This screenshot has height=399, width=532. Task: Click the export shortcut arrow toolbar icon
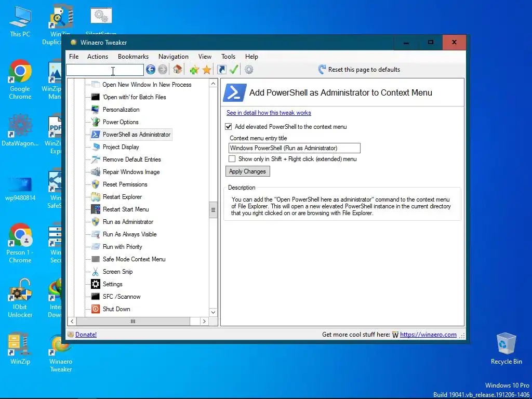pos(221,70)
